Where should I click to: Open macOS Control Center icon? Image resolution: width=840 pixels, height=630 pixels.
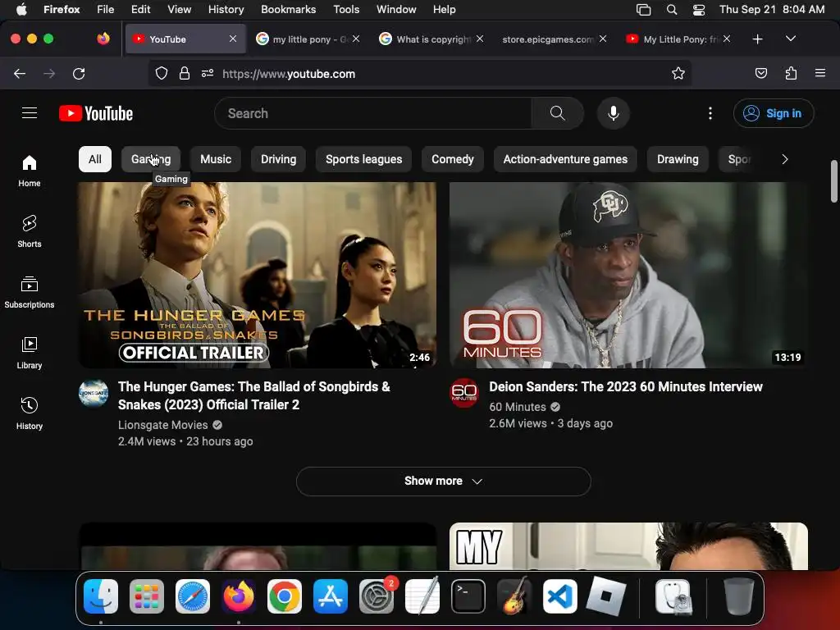(x=699, y=10)
